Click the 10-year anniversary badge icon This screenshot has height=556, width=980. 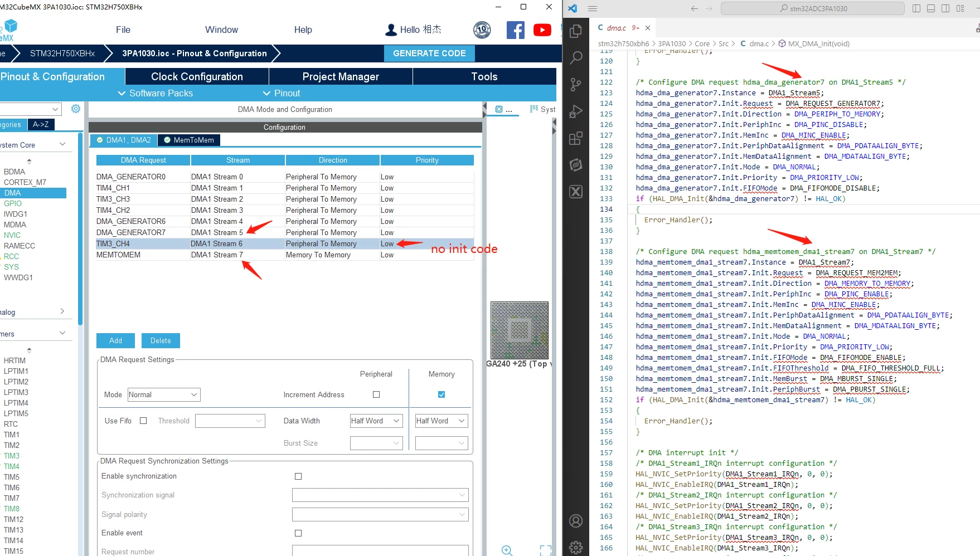pos(482,30)
